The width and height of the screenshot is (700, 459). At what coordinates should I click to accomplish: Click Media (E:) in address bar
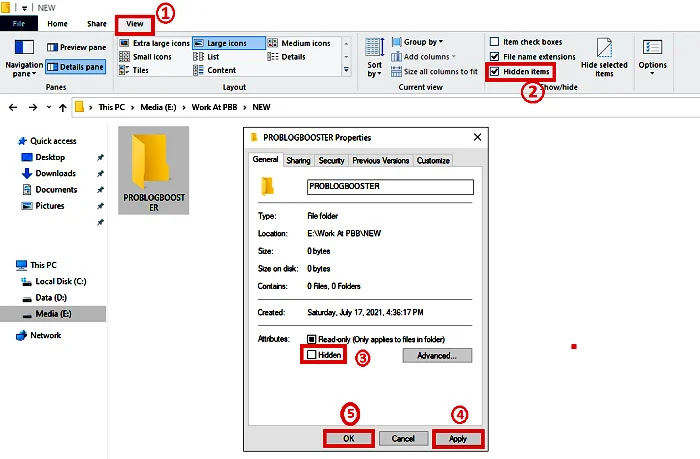(x=158, y=107)
